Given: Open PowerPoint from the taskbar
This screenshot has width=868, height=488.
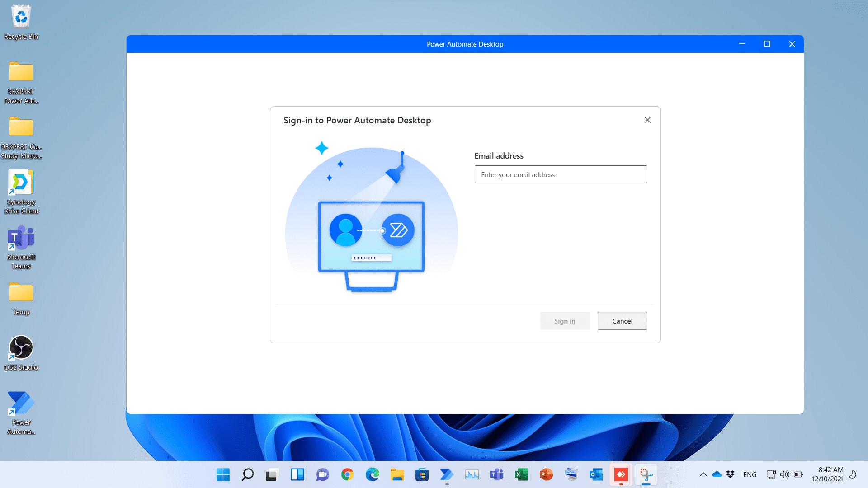Looking at the screenshot, I should click(546, 474).
